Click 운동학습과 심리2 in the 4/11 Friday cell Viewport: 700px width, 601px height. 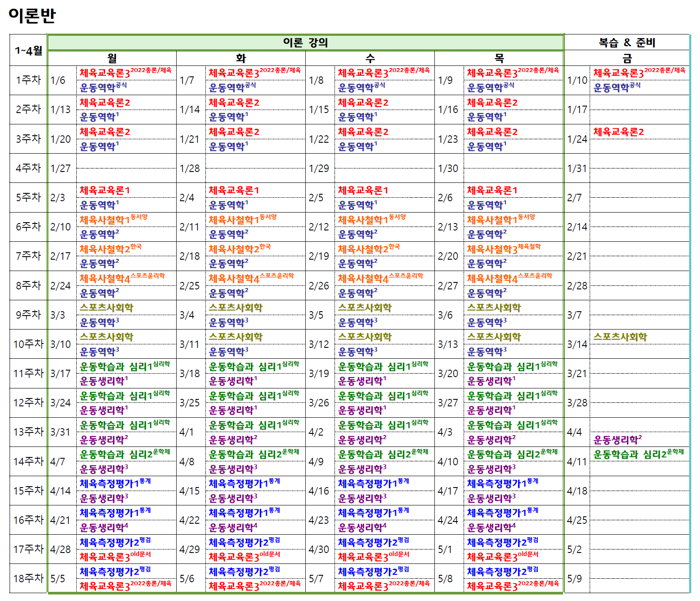639,454
